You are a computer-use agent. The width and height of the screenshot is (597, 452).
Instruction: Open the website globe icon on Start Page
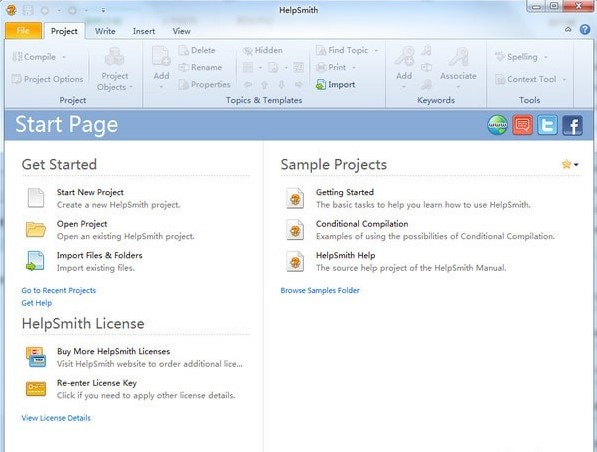pos(497,125)
